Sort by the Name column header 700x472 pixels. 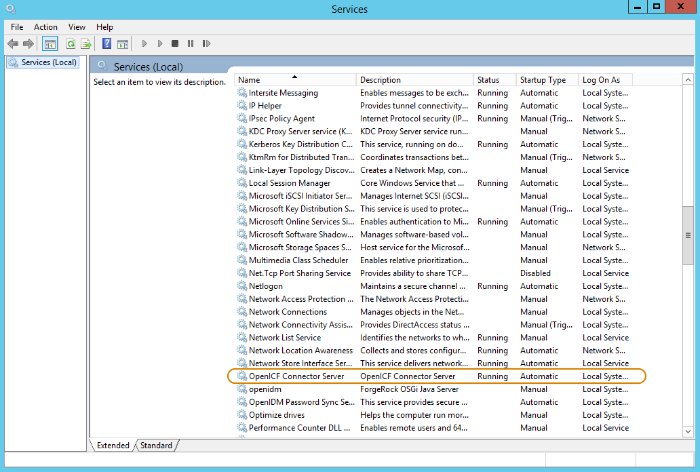[x=295, y=80]
